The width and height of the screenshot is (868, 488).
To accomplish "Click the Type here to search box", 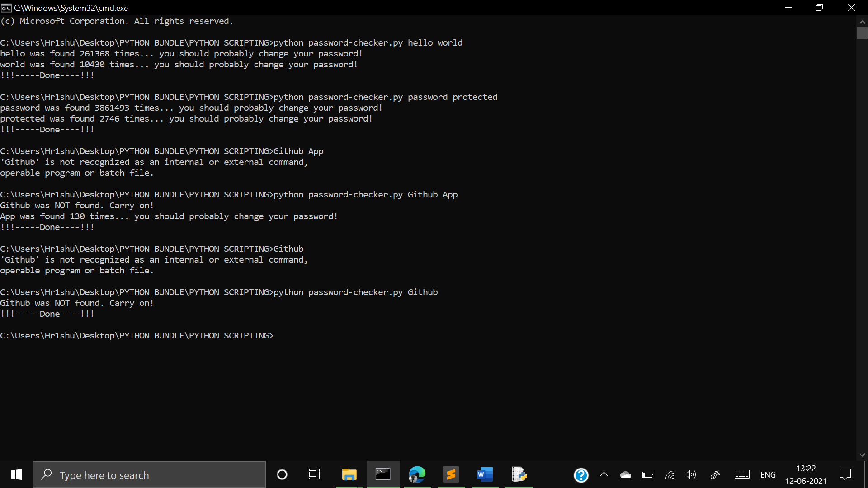I will [149, 475].
